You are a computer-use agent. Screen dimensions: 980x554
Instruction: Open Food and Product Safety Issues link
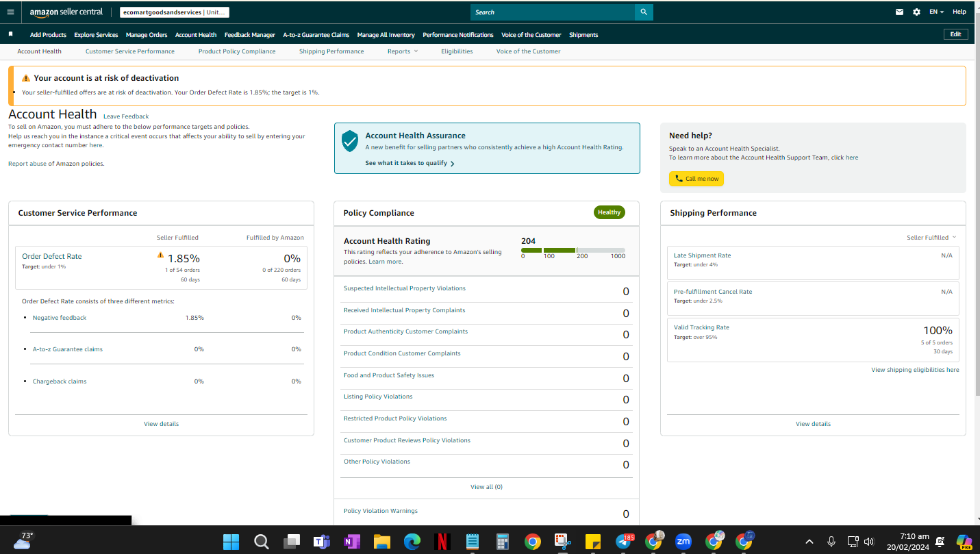click(x=389, y=375)
